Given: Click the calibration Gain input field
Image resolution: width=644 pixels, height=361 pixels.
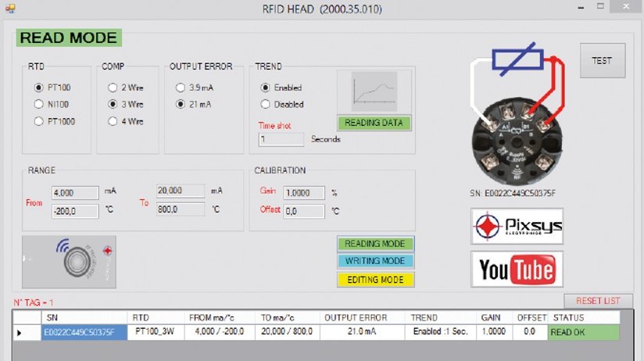Looking at the screenshot, I should (x=303, y=192).
